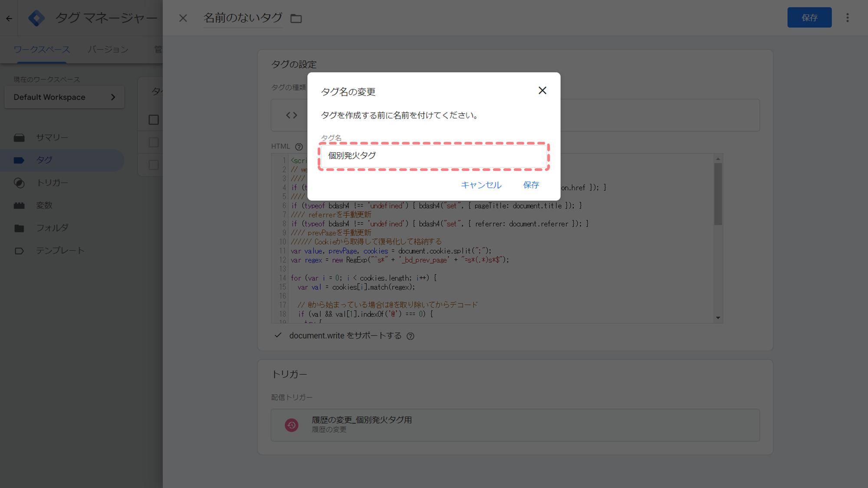Switch to the ワークスペース tab
The width and height of the screenshot is (868, 488).
click(x=42, y=49)
